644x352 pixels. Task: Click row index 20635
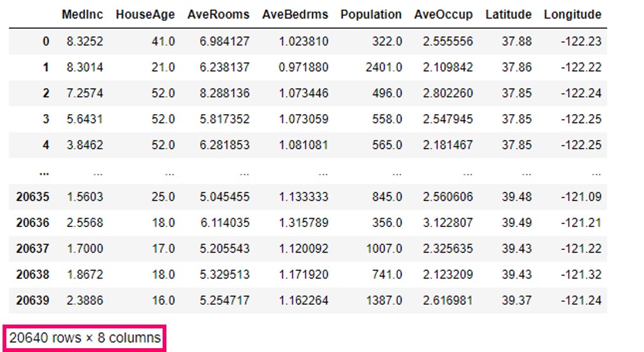tap(33, 197)
